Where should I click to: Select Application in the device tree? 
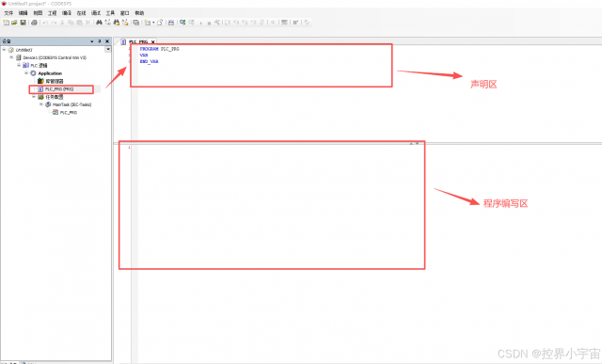[50, 73]
